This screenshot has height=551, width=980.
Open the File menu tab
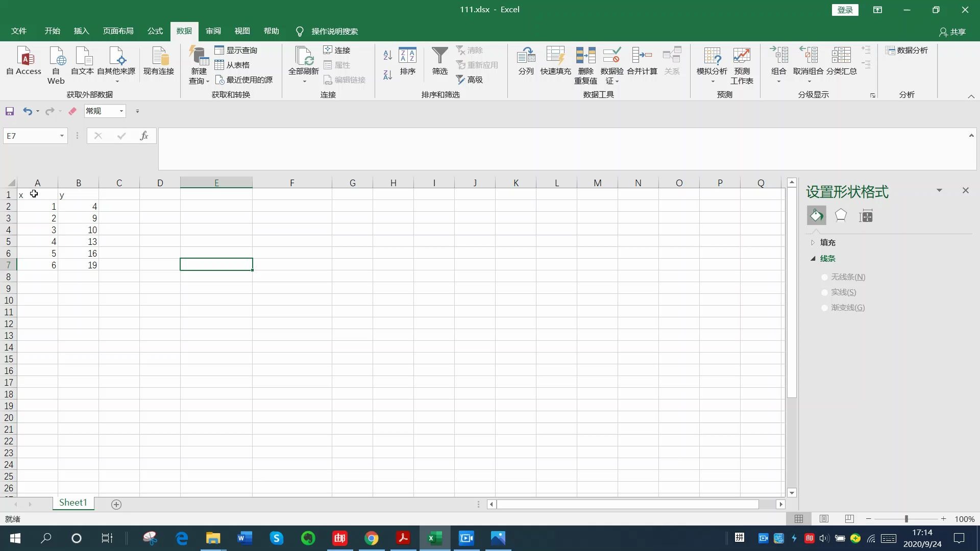coord(19,31)
